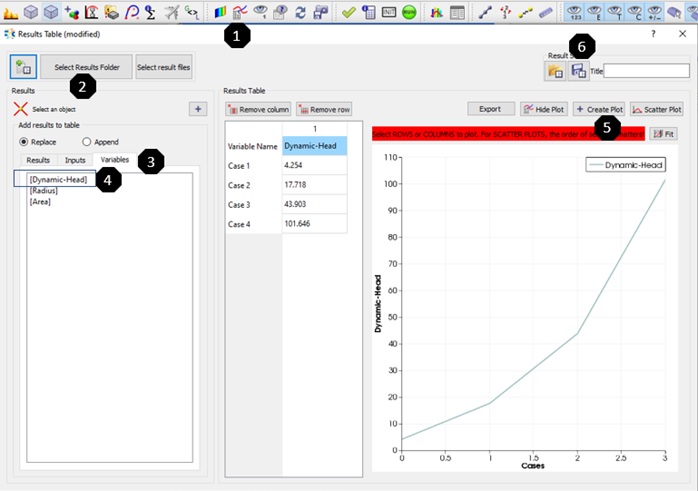Click the histogram chart icon in the toolbar
This screenshot has height=491, width=698.
click(x=437, y=12)
